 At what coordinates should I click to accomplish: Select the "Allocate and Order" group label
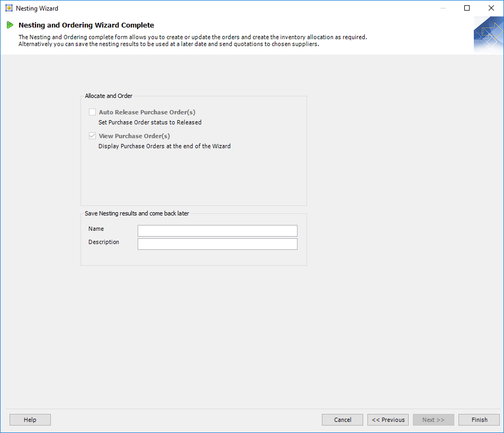[x=109, y=96]
